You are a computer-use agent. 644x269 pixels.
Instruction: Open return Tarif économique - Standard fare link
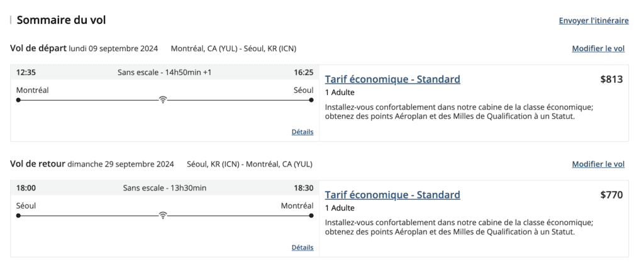coord(392,195)
